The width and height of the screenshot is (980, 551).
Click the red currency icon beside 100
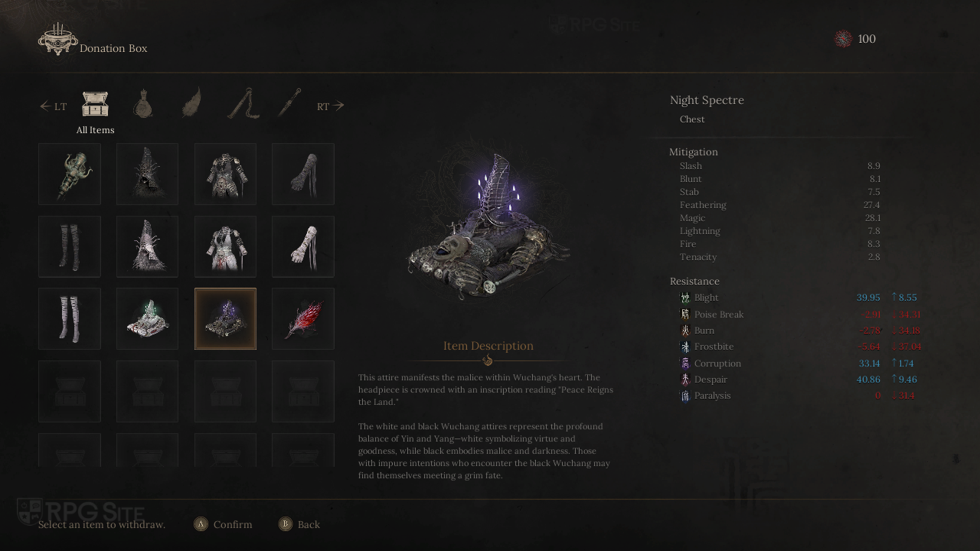click(x=843, y=39)
